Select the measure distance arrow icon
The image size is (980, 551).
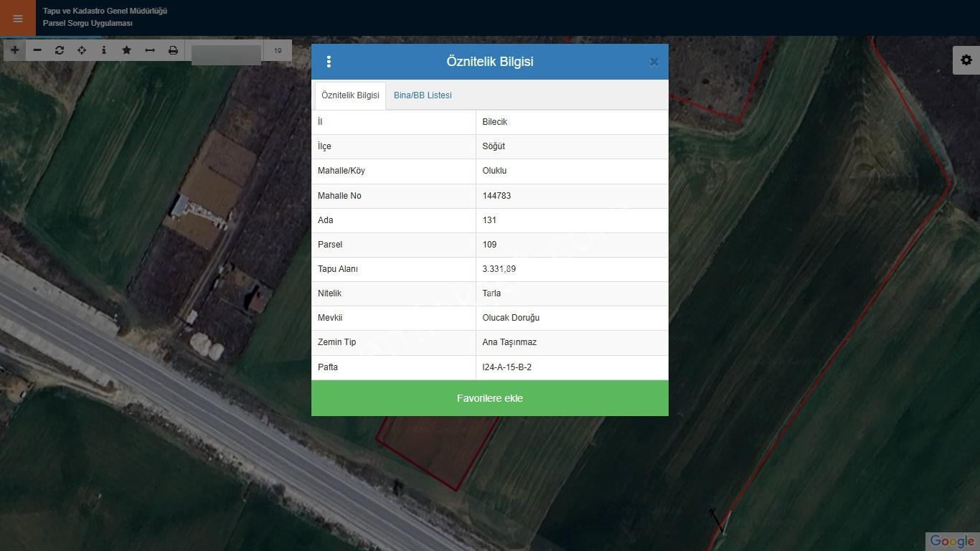click(150, 50)
